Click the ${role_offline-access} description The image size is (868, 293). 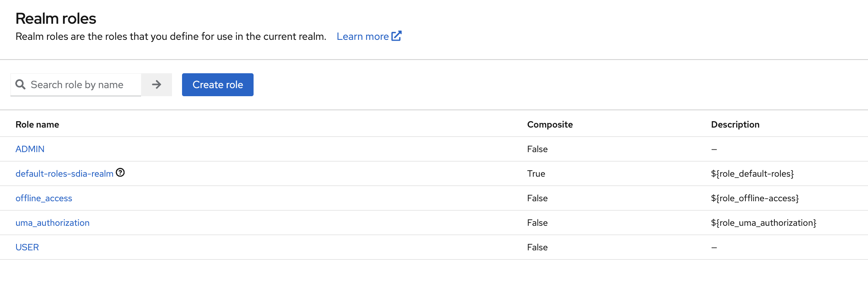tap(755, 198)
